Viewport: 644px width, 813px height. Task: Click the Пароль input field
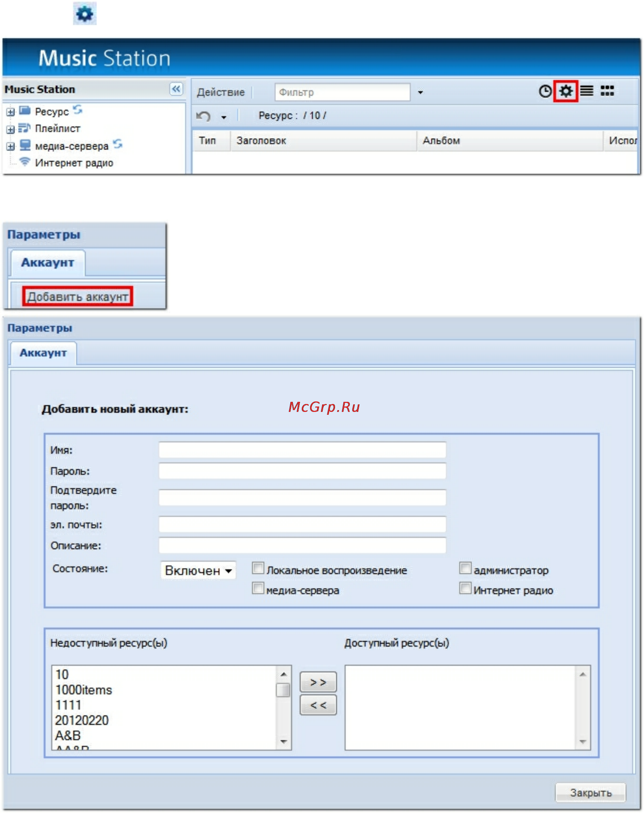point(303,471)
